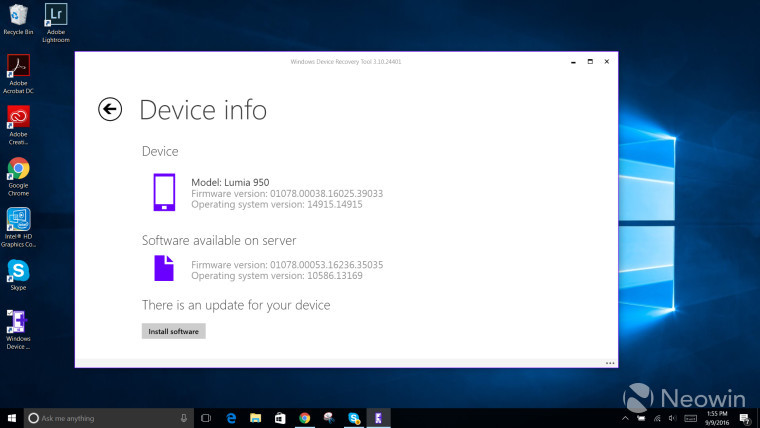Click the 'Ask me anything' Cortana search box
This screenshot has height=428, width=760.
tap(109, 418)
